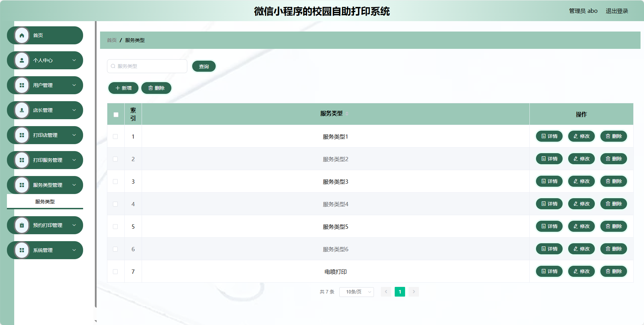Click the 查询 search button

204,67
